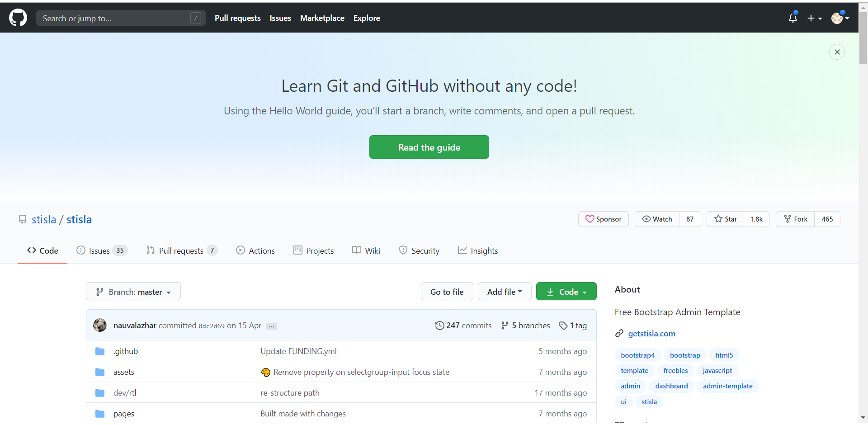Click the Sponsor button

604,219
